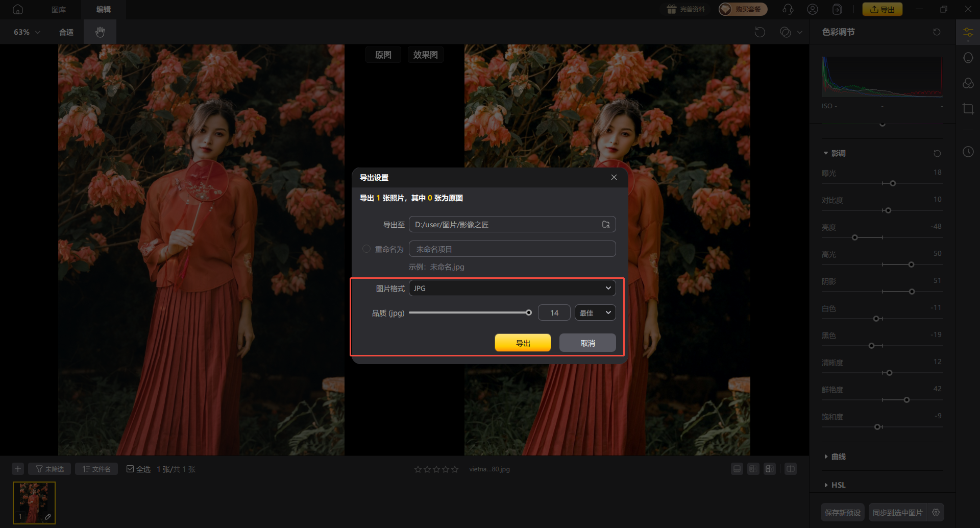
Task: Open the crop tool in sidebar
Action: click(x=968, y=109)
